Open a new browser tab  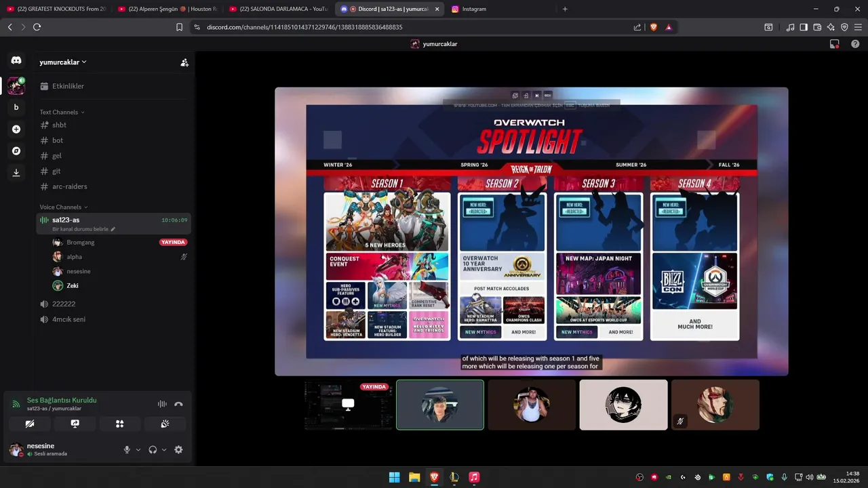[565, 9]
